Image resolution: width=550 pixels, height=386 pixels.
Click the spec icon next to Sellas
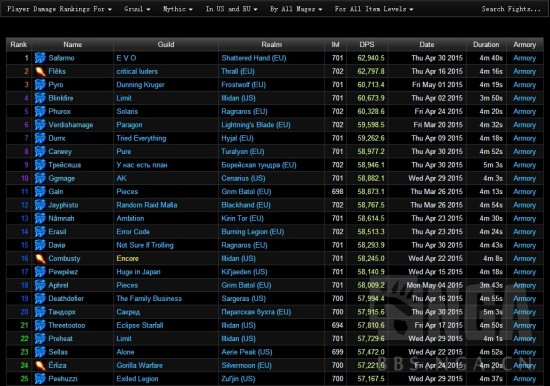click(x=40, y=352)
